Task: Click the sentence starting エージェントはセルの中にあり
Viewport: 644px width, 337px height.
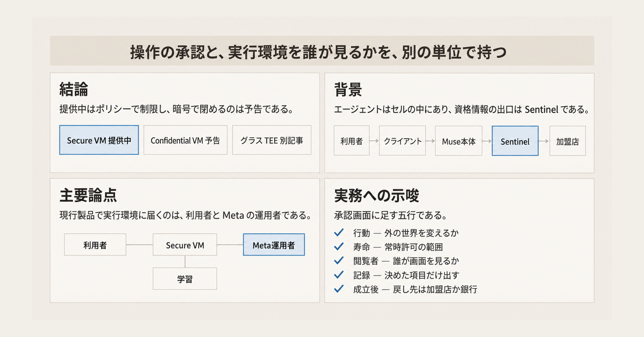Action: (461, 109)
